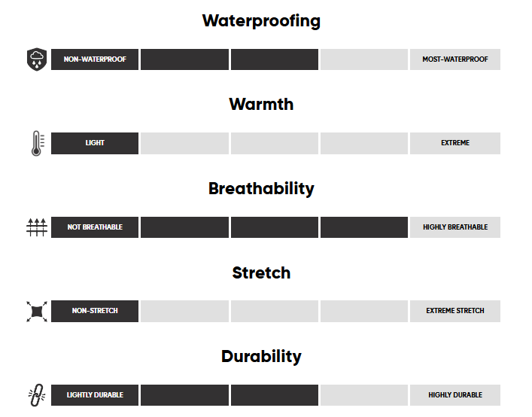The width and height of the screenshot is (532, 417).
Task: Click the durability chain link icon
Action: click(x=36, y=395)
